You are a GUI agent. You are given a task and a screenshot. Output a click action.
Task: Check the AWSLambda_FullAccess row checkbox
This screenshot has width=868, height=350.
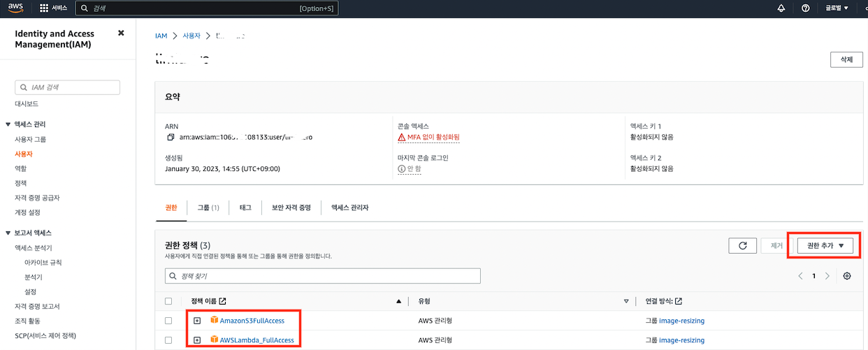pos(168,340)
